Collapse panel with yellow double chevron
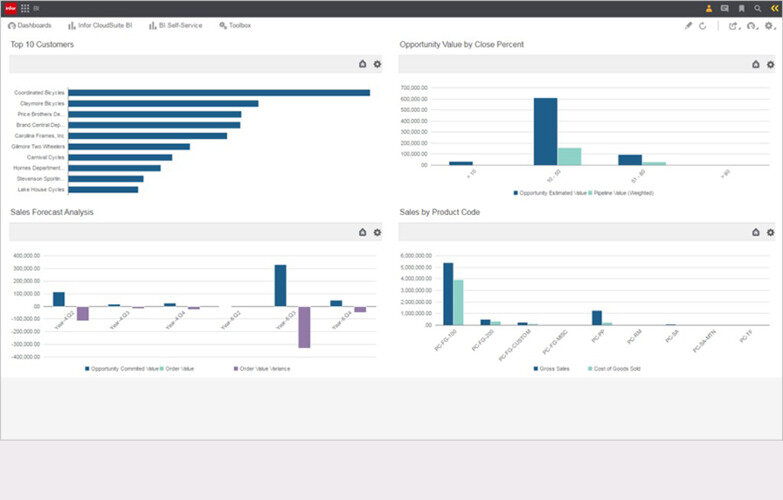The height and width of the screenshot is (500, 783). (x=775, y=8)
